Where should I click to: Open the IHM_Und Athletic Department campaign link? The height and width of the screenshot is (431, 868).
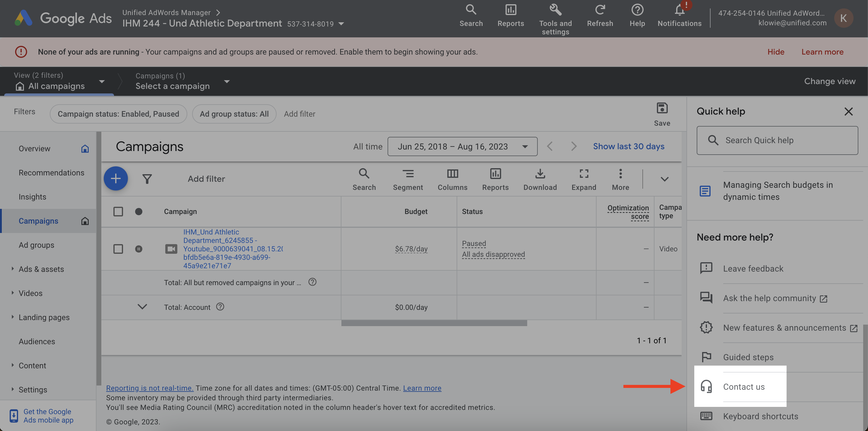pyautogui.click(x=233, y=249)
